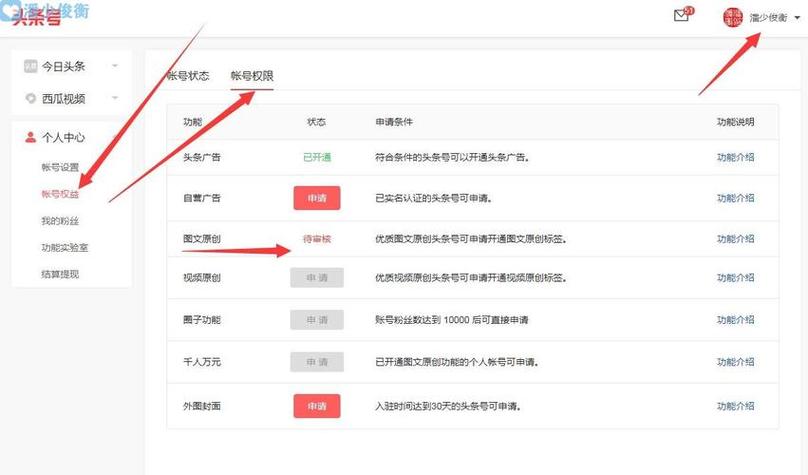Click the 千人万元 function name
This screenshot has width=808, height=475.
pyautogui.click(x=202, y=362)
